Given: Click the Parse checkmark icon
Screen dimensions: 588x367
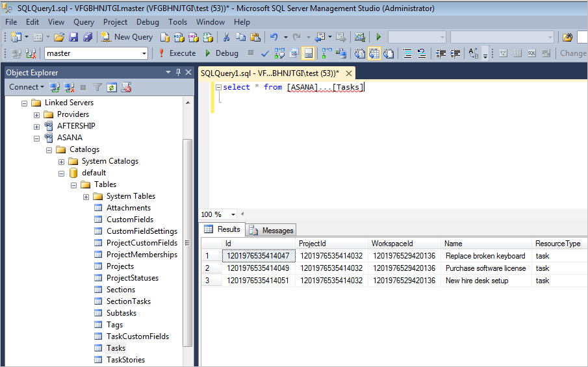Looking at the screenshot, I should coord(265,53).
